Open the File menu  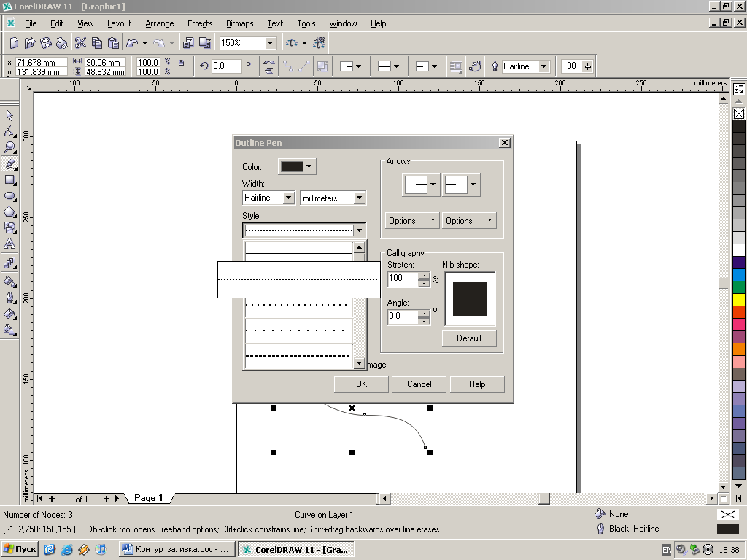[x=31, y=23]
